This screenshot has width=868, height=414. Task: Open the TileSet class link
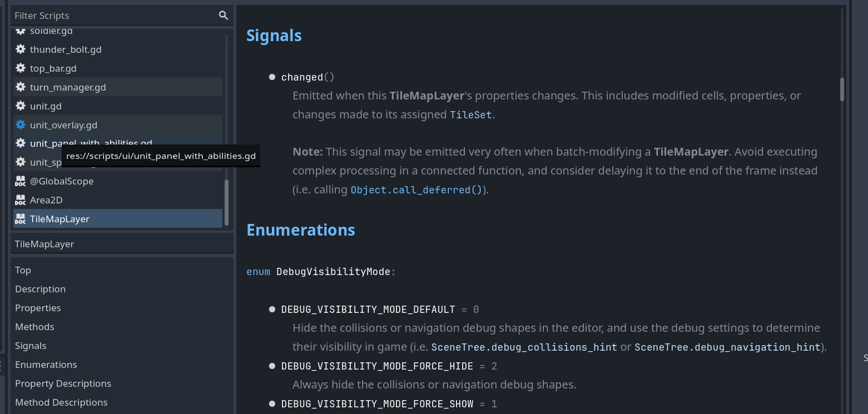tap(470, 115)
